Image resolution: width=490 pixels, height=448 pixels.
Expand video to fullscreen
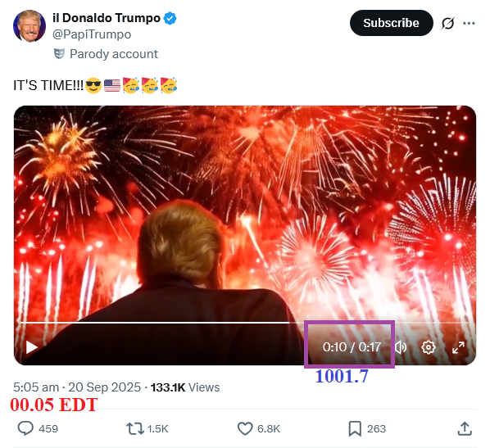[x=458, y=347]
